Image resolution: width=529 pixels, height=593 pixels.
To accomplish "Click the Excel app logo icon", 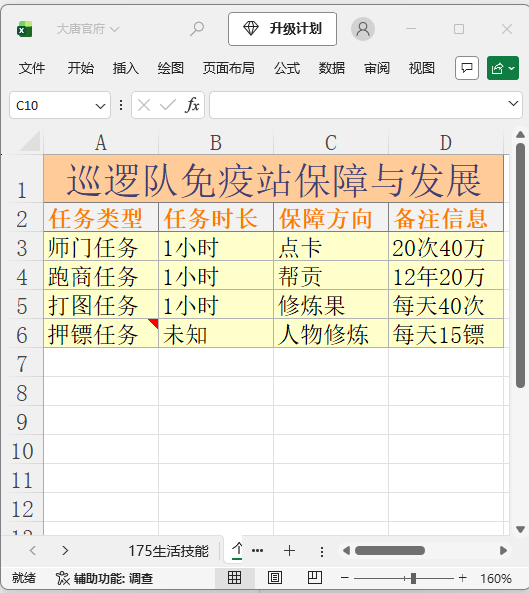I will click(x=25, y=29).
